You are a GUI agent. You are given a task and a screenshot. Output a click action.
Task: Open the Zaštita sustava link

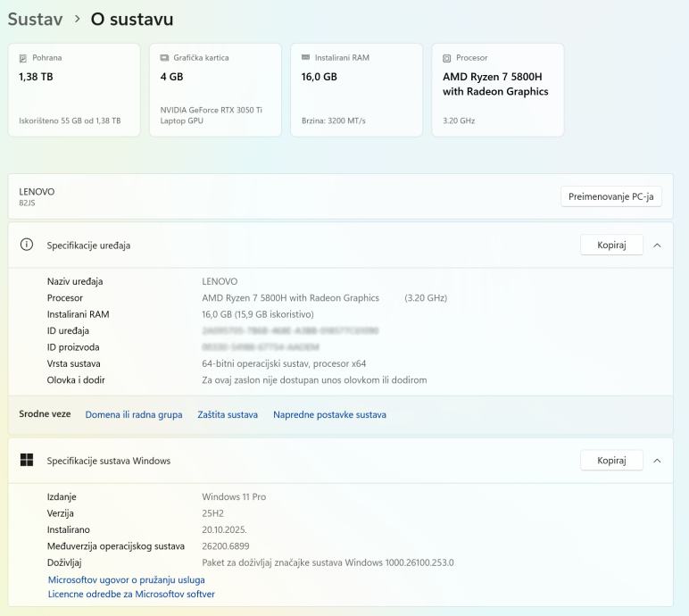click(228, 414)
